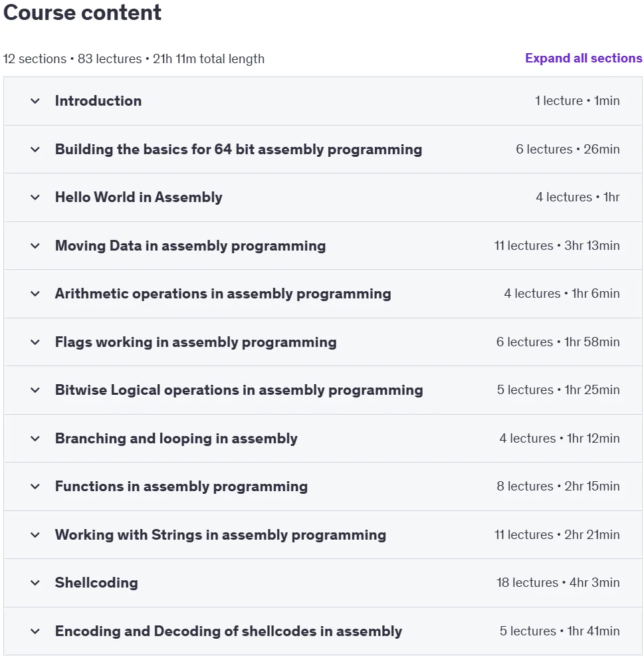This screenshot has height=656, width=644.
Task: Click chevron for Moving Data in assembly programming
Action: coord(35,245)
